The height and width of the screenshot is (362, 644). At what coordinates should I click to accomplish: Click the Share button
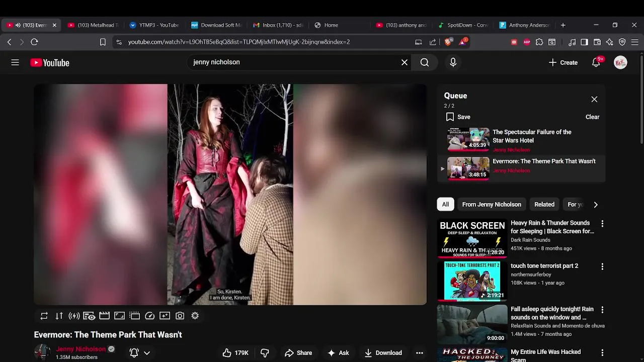(x=298, y=353)
